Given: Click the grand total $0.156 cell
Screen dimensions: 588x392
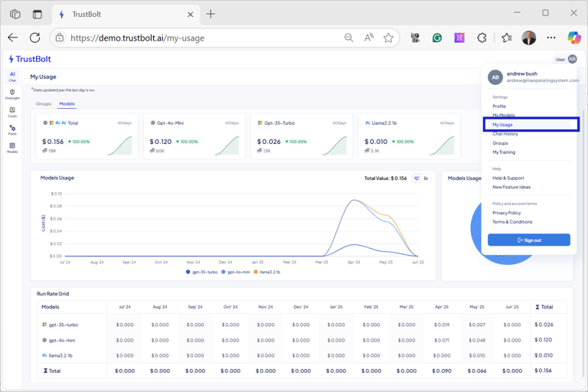Looking at the screenshot, I should 543,371.
